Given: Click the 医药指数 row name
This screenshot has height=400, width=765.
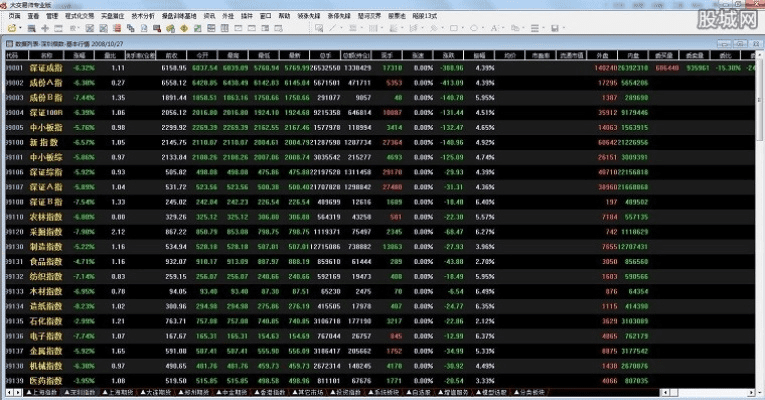Looking at the screenshot, I should (x=45, y=381).
